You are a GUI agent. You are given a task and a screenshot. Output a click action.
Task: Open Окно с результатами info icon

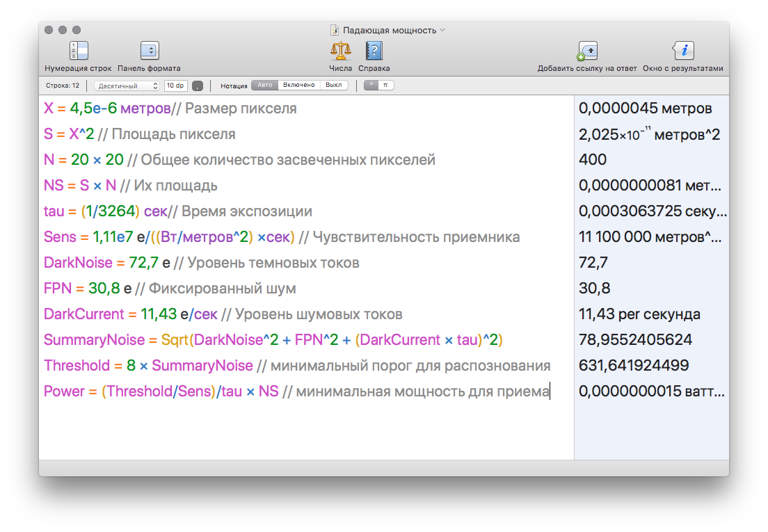[x=683, y=50]
